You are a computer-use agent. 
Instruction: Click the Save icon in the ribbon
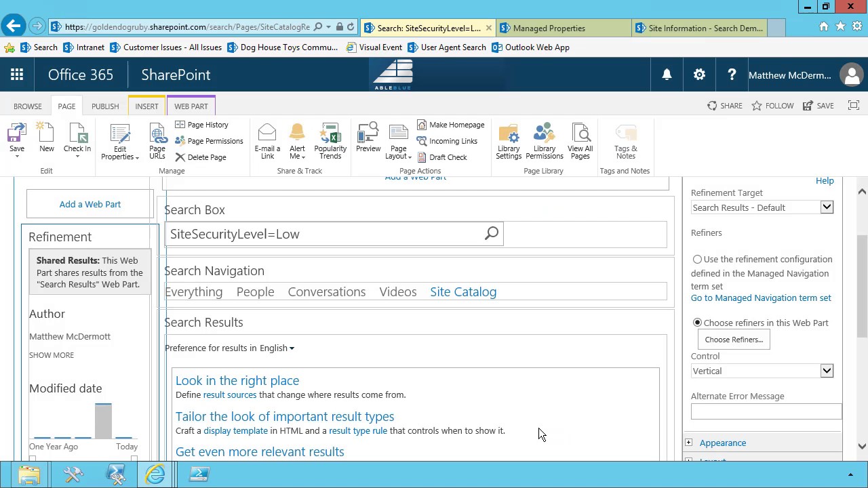pyautogui.click(x=17, y=134)
